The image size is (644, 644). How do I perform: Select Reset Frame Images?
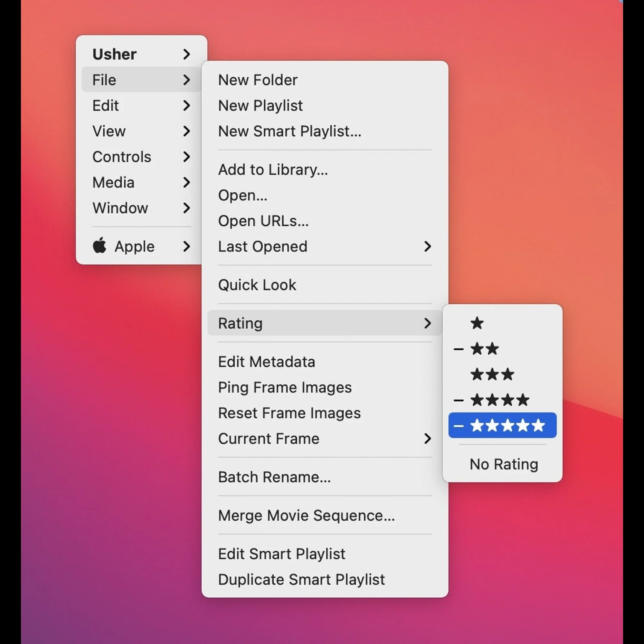tap(325, 413)
